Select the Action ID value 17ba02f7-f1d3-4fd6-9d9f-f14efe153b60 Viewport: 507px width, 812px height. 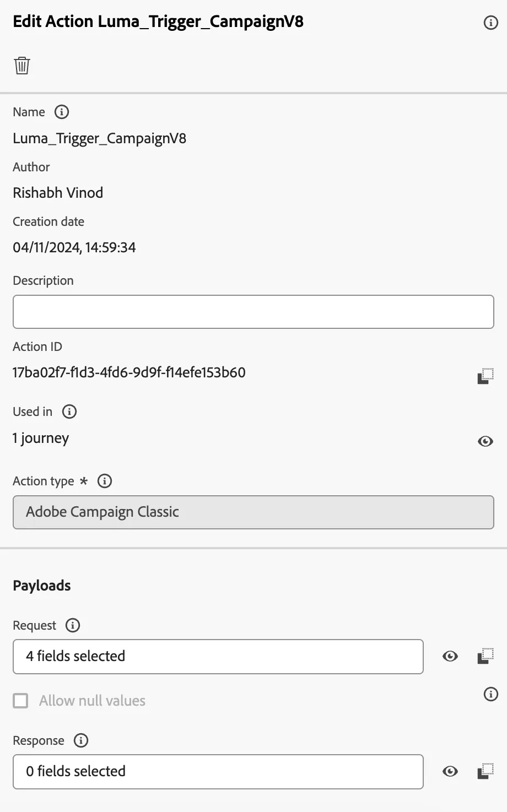[129, 372]
